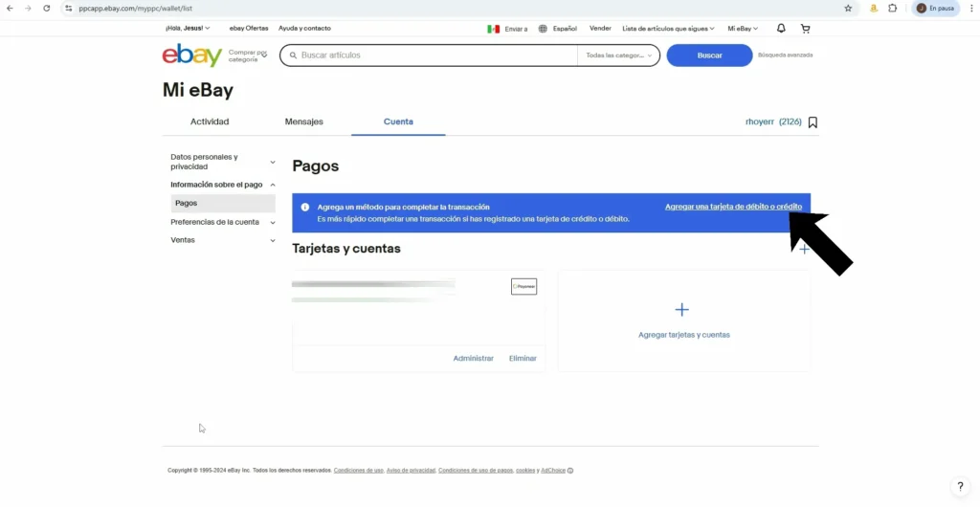
Task: Select the Cuenta tab
Action: [398, 121]
